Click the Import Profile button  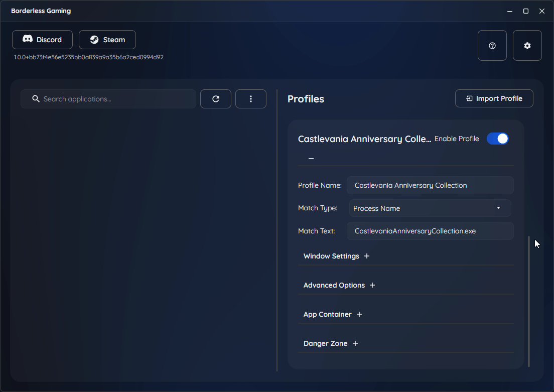coord(494,98)
